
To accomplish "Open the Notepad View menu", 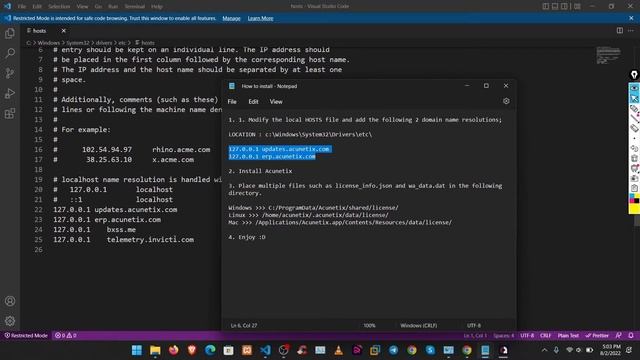I will tap(276, 102).
